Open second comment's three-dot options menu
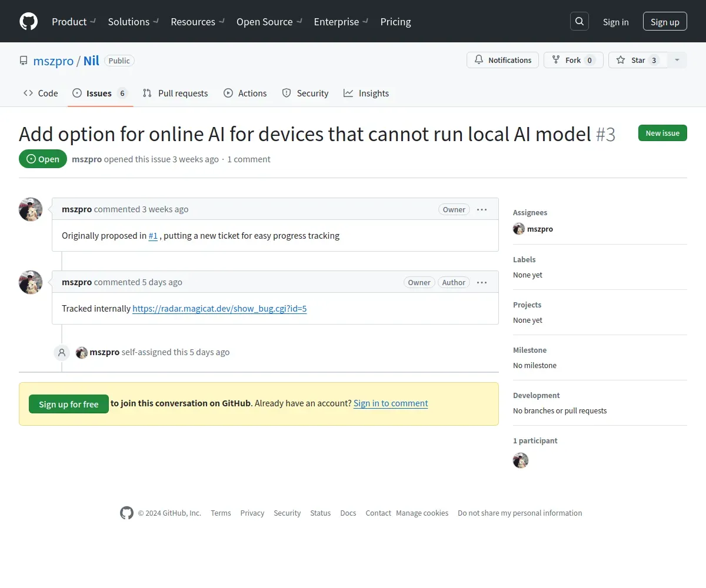This screenshot has height=588, width=706. click(482, 282)
